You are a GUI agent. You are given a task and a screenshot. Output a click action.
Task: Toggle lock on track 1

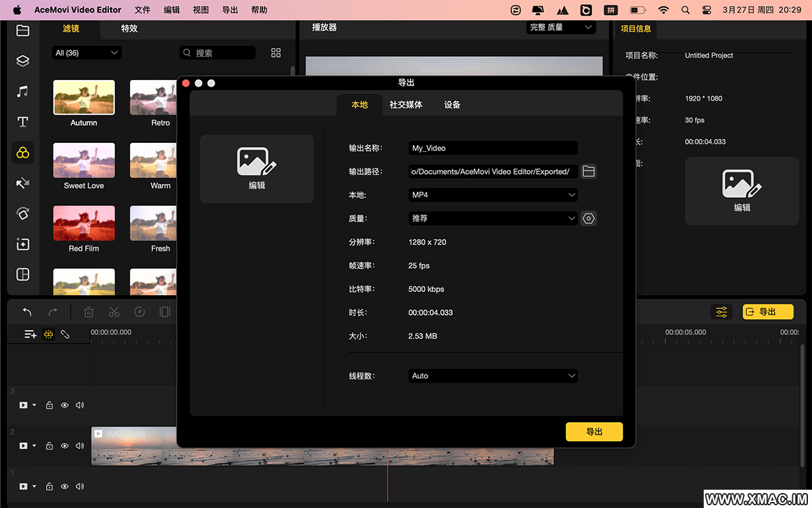[x=49, y=486]
